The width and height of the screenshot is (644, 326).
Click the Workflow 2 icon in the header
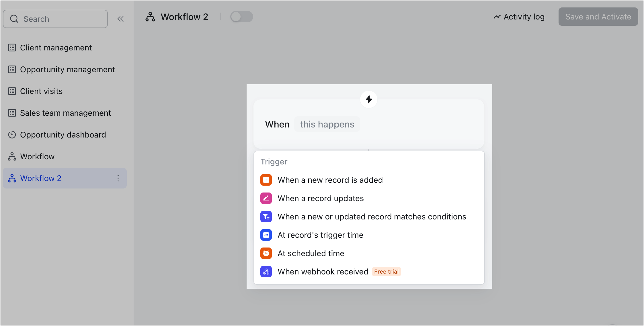click(x=150, y=17)
